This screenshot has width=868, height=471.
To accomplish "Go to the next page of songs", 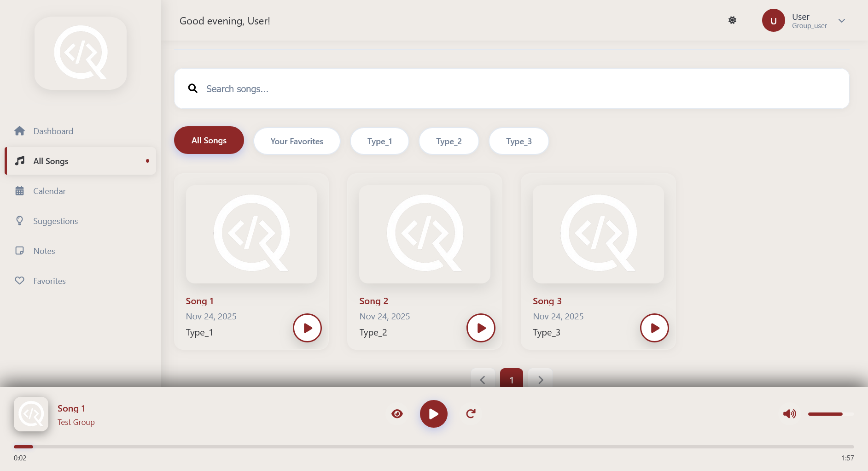I will click(x=540, y=380).
